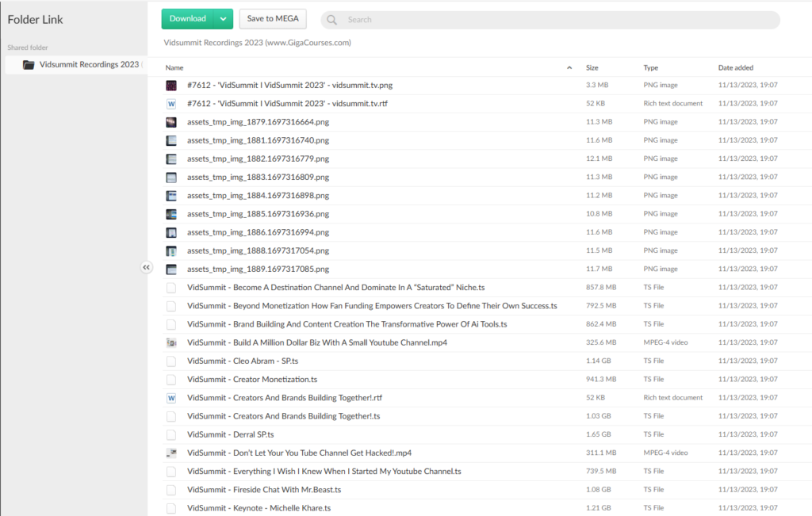Click the Vidsummit Recordings 2023 folder icon
Image resolution: width=812 pixels, height=516 pixels.
(x=29, y=65)
